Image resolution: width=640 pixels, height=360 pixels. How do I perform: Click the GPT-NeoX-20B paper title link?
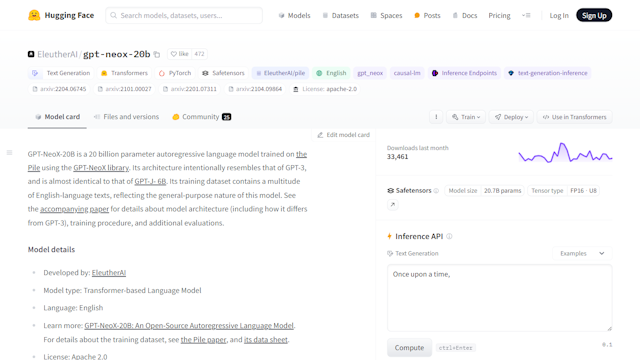coord(189,326)
